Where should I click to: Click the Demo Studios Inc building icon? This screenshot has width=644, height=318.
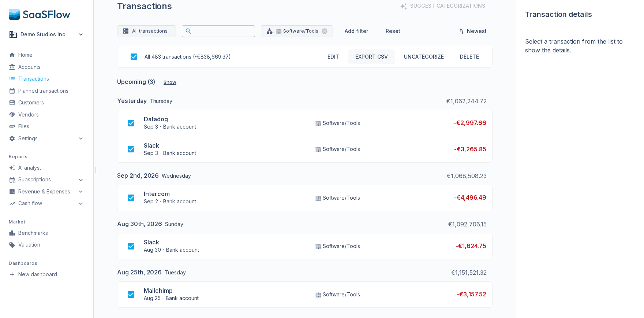pos(13,34)
